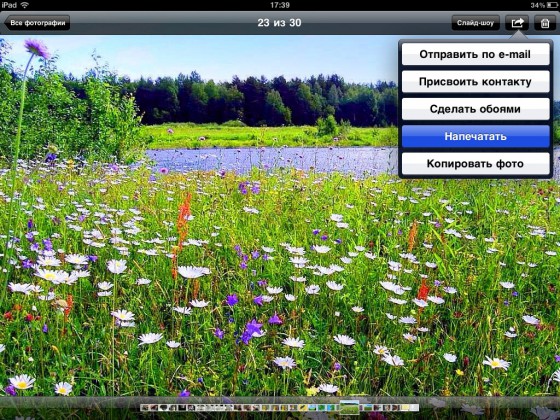Viewport: 560px width, 420px height.
Task: Tap the 23 из 30 counter title
Action: (279, 23)
